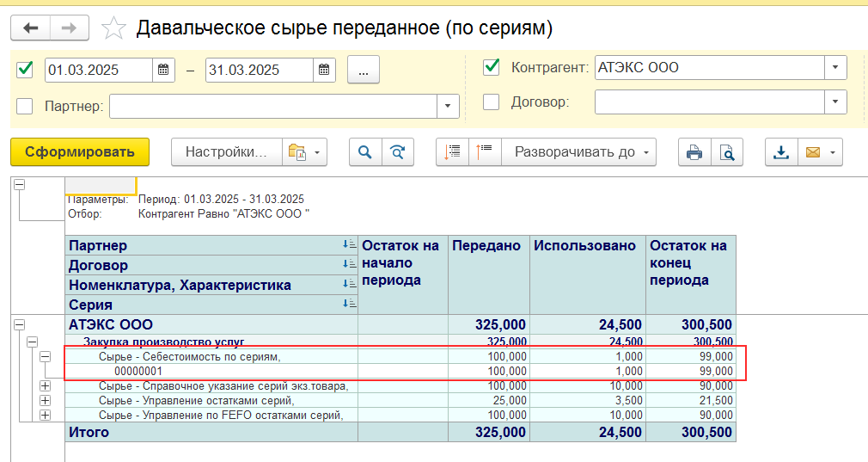
Task: Click the printer icon to print report
Action: point(694,152)
